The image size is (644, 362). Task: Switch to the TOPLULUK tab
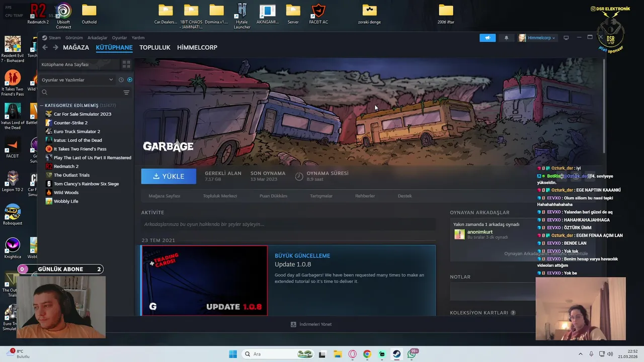[155, 47]
